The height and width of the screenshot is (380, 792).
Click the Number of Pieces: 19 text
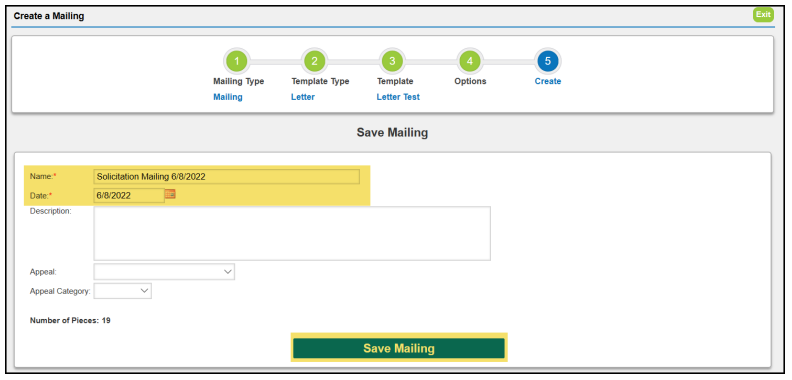[70, 320]
